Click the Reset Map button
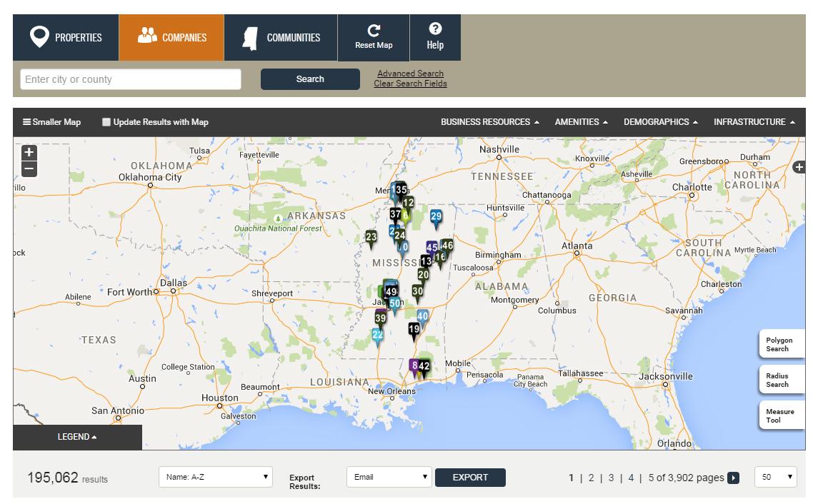818x504 pixels. [x=374, y=38]
